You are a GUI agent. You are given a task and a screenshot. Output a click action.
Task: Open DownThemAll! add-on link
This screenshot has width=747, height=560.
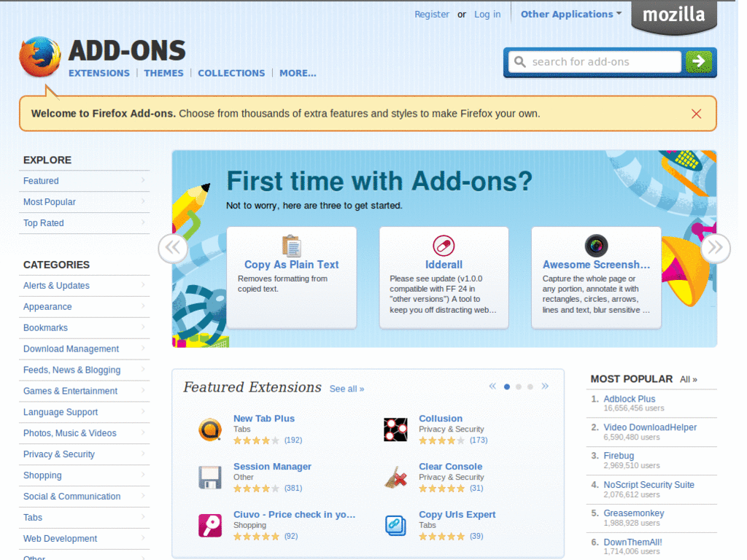632,542
